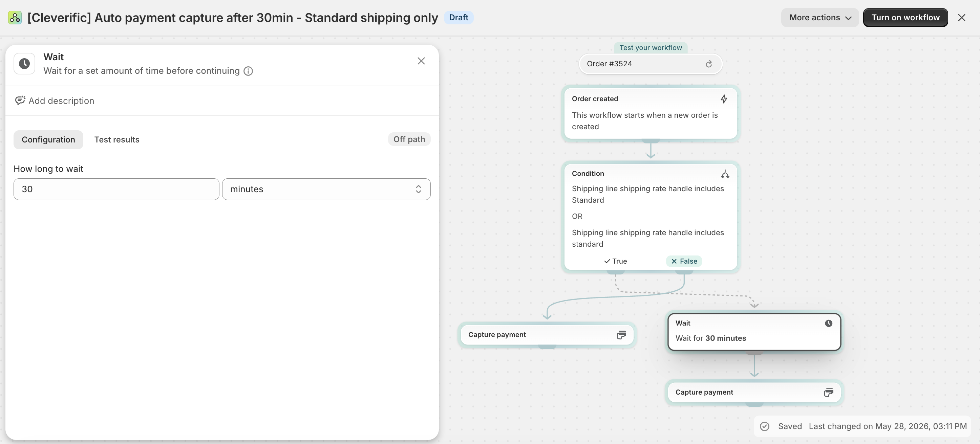Click the wait duration input showing 30
Viewport: 980px width, 444px height.
click(x=116, y=189)
